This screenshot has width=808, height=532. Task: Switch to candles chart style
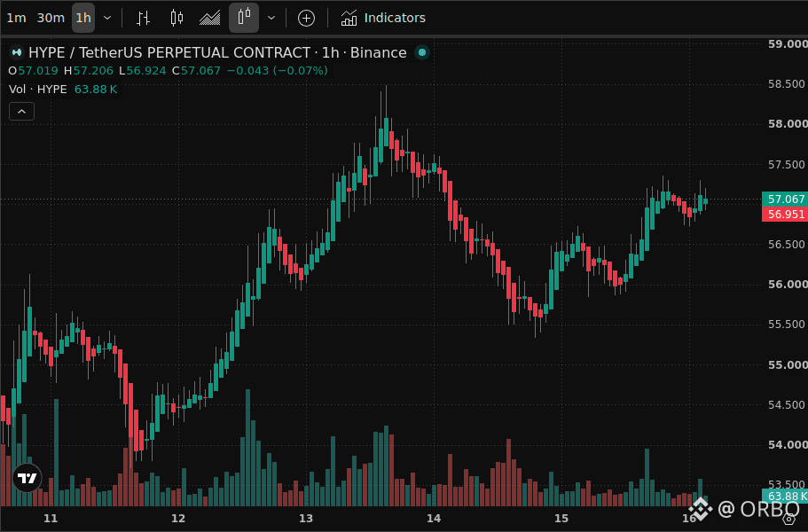point(177,18)
